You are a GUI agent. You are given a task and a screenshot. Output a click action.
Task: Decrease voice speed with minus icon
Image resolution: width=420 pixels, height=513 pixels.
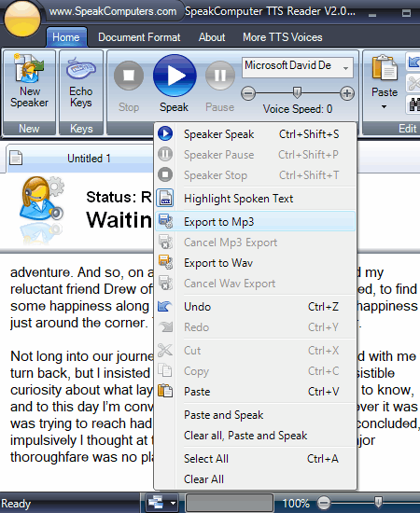[248, 94]
